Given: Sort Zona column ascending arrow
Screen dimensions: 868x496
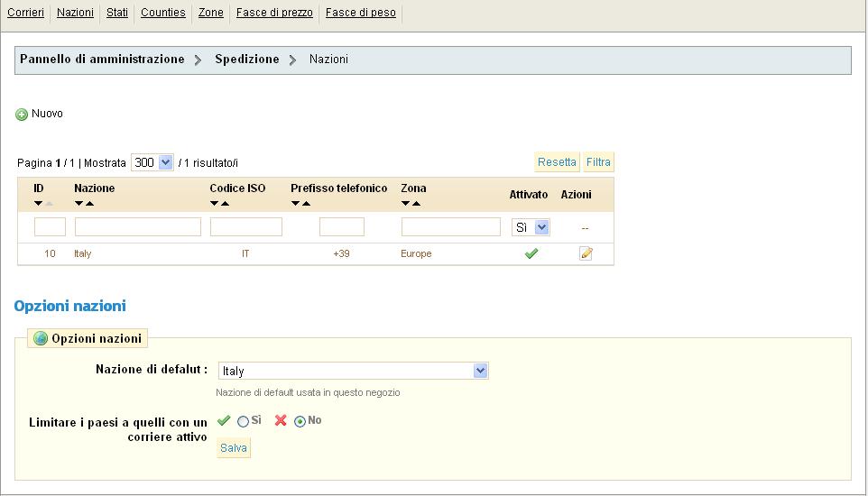Looking at the screenshot, I should tap(416, 203).
